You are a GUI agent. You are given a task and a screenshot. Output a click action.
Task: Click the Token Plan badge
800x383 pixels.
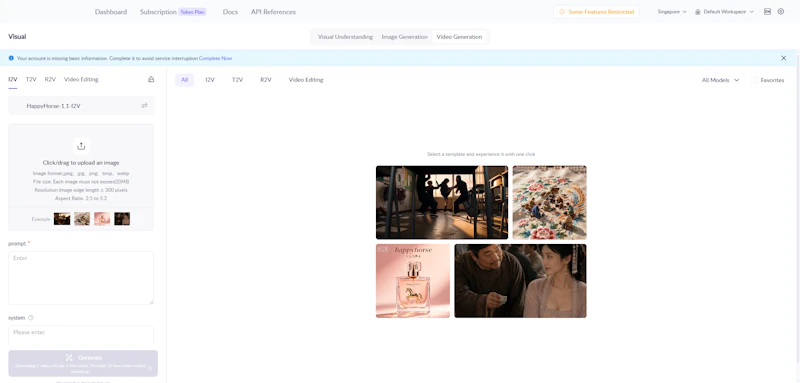(x=192, y=12)
